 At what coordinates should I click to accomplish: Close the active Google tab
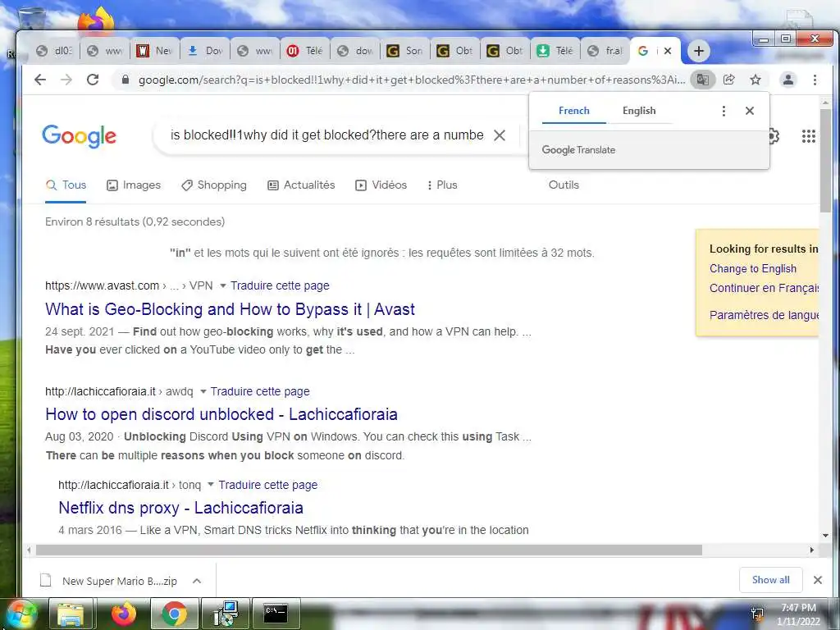pos(668,51)
